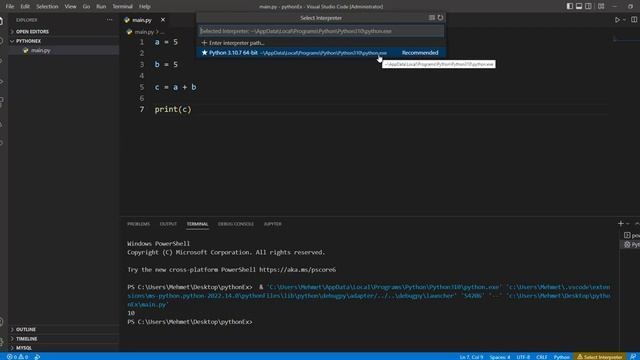Expand OUTLINE section
This screenshot has height=360, width=640.
click(64, 329)
